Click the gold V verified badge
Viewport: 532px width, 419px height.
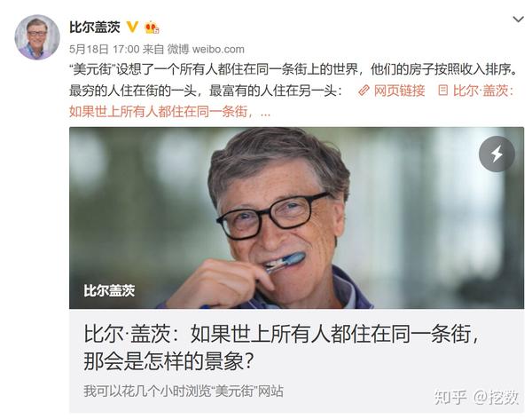click(132, 27)
